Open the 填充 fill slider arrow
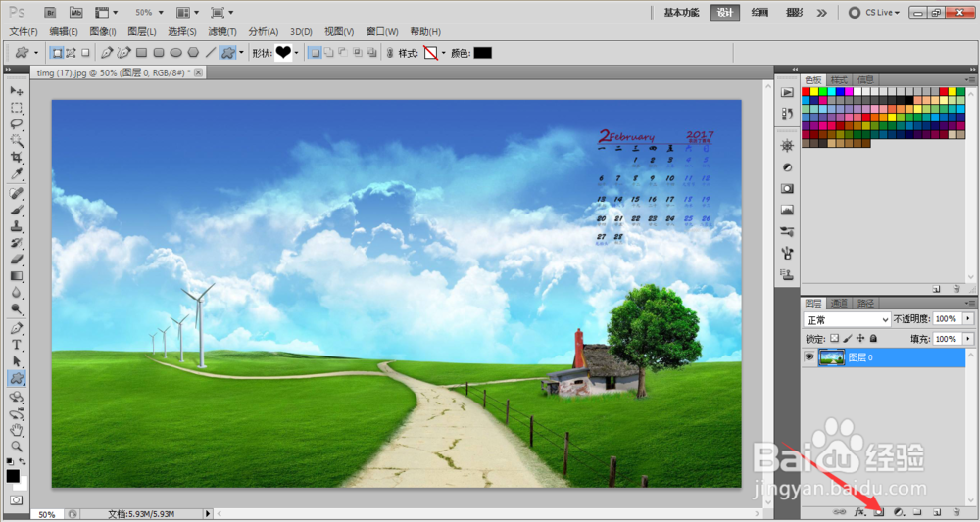The image size is (980, 522). click(968, 339)
